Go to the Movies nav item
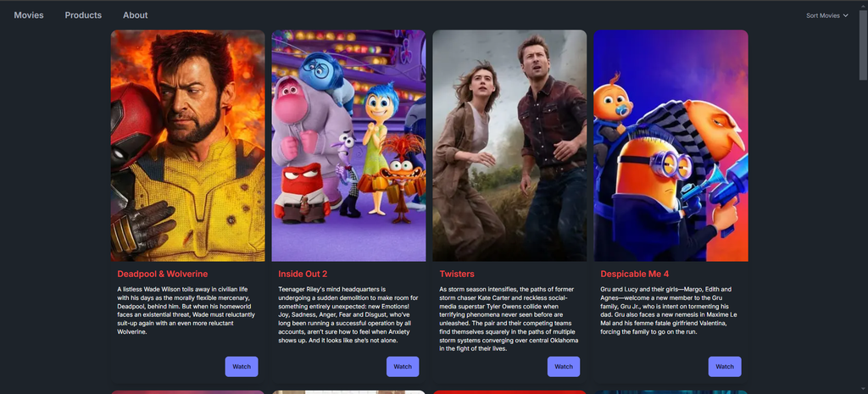 pos(29,15)
